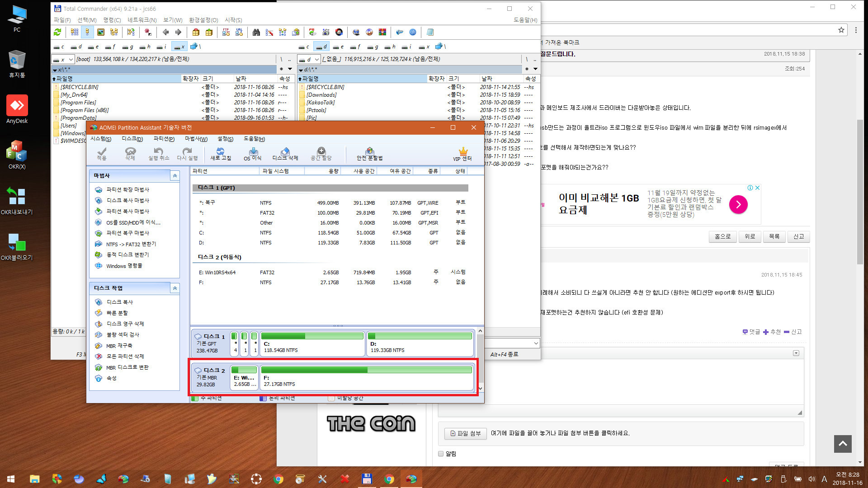This screenshot has height=488, width=868.
Task: Click the forward arrow icon in Total Commander
Action: [178, 32]
